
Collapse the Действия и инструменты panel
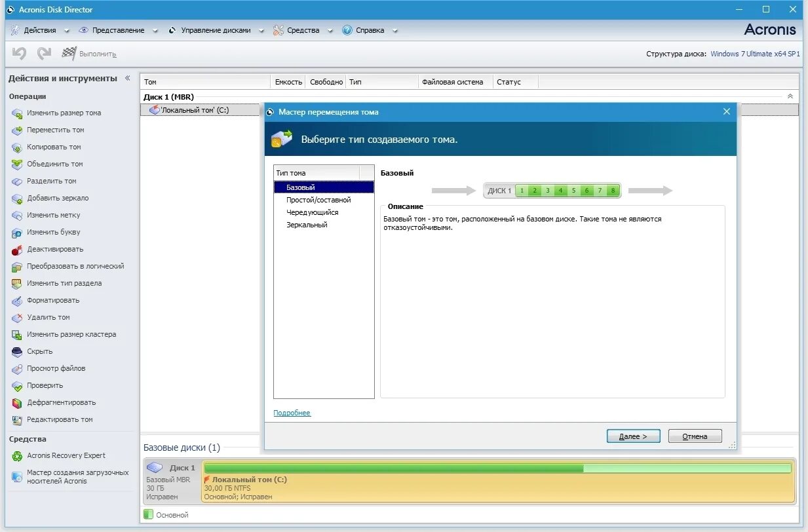(x=128, y=78)
